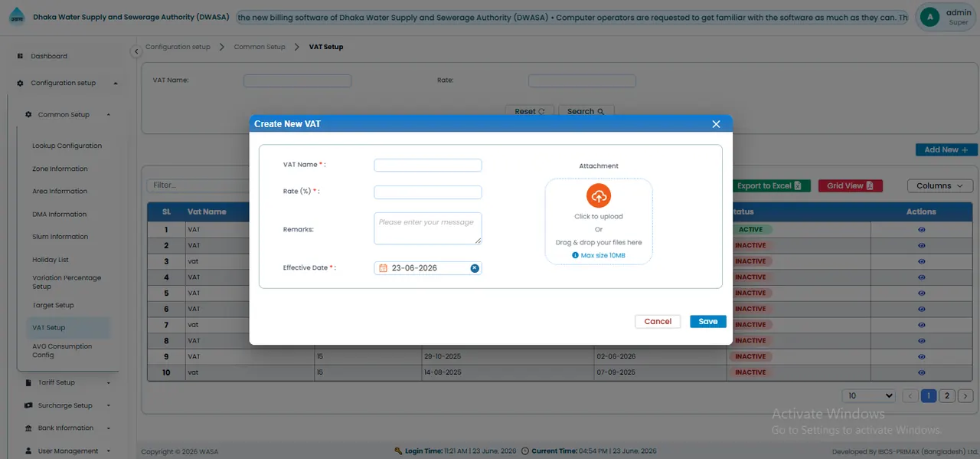This screenshot has height=459, width=980.
Task: Focus the Rate (%) field in dialog
Action: [428, 192]
